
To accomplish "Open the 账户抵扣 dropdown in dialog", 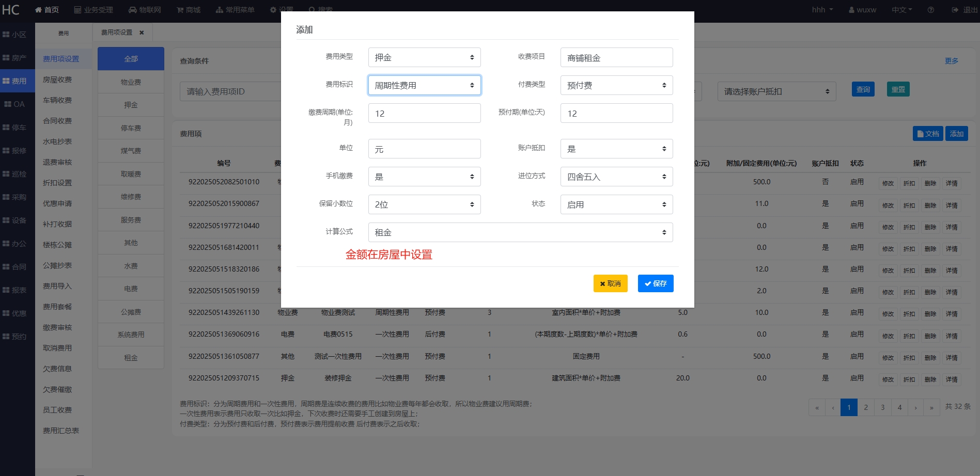I will pos(616,149).
